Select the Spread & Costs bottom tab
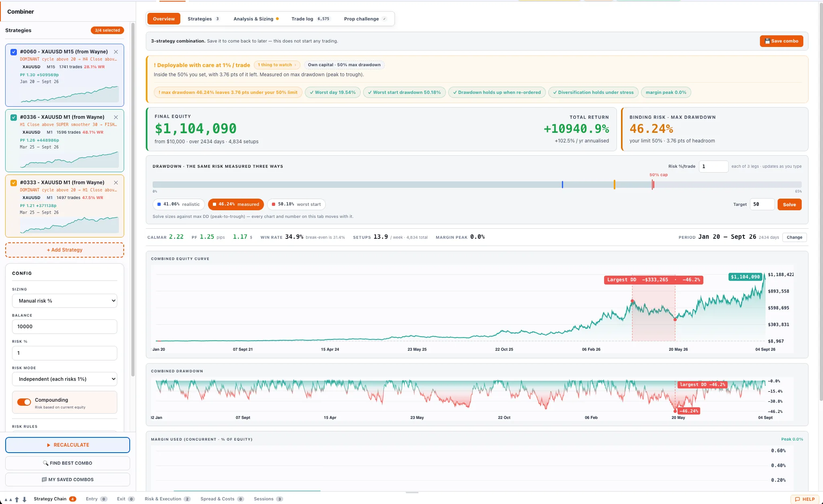The image size is (823, 504). click(x=222, y=499)
